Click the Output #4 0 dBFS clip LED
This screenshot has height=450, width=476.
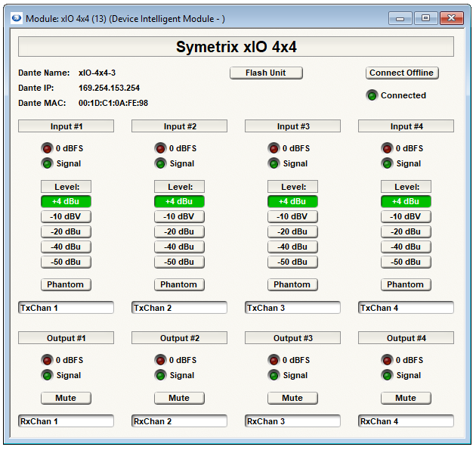(x=387, y=360)
